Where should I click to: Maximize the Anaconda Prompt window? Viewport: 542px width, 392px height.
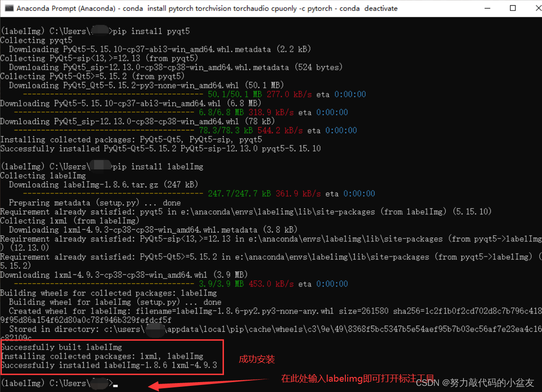(513, 8)
